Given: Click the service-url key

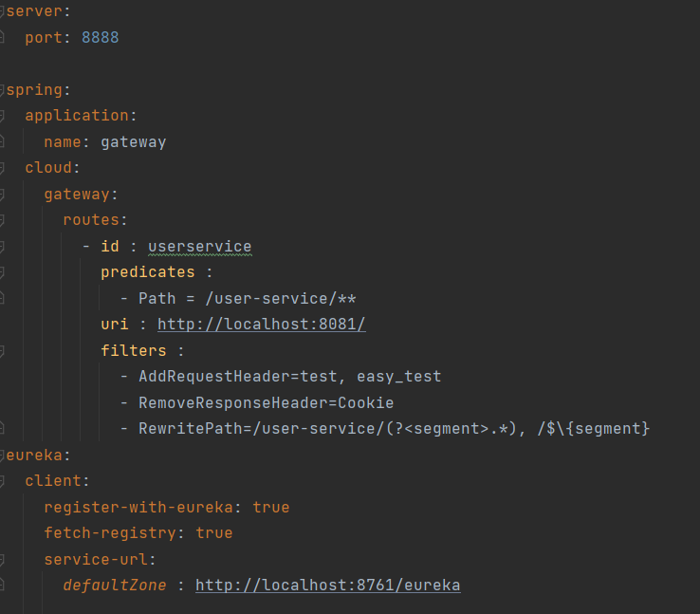Looking at the screenshot, I should click(96, 560).
